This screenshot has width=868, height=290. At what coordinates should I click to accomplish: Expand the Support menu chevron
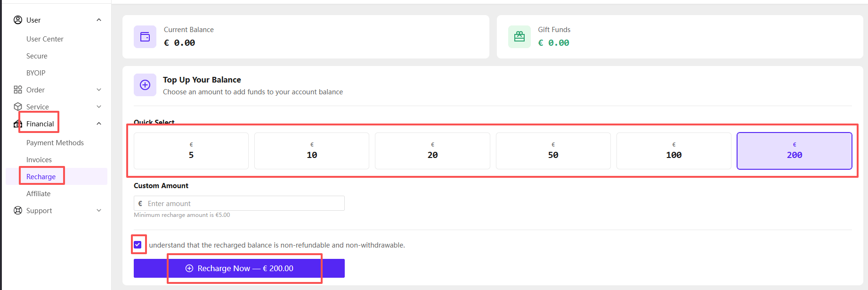pyautogui.click(x=99, y=210)
